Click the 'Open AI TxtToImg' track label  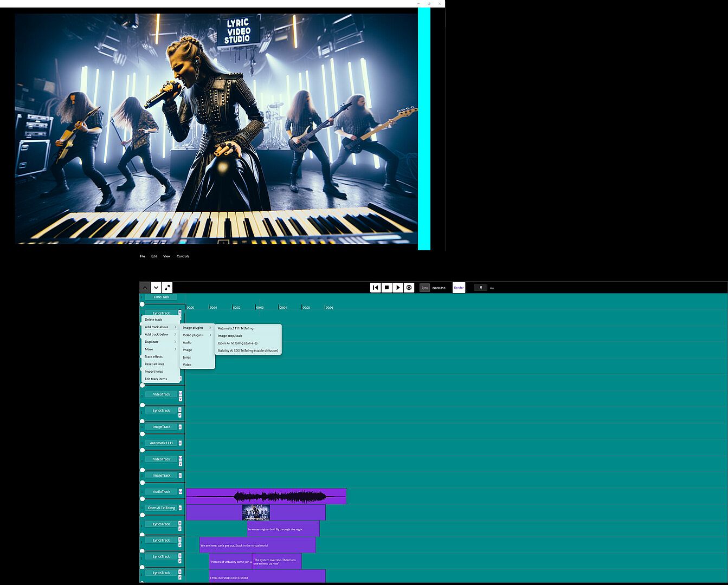[x=161, y=508]
